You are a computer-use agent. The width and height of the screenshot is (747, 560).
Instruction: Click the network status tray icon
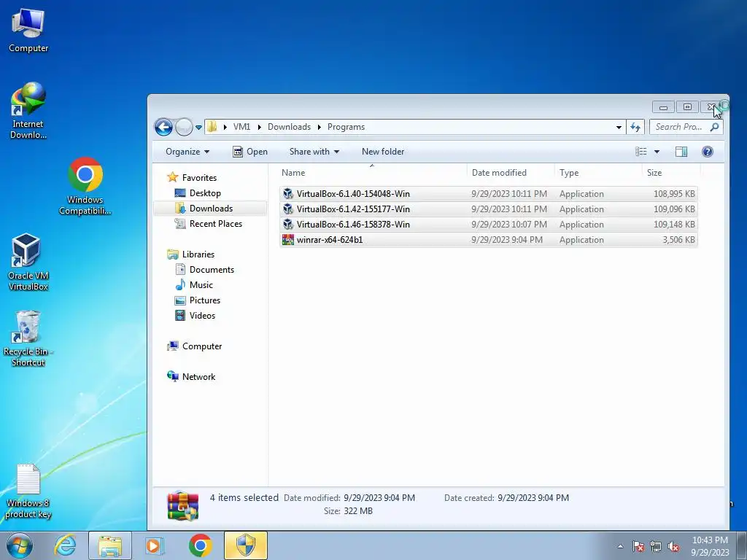point(656,546)
